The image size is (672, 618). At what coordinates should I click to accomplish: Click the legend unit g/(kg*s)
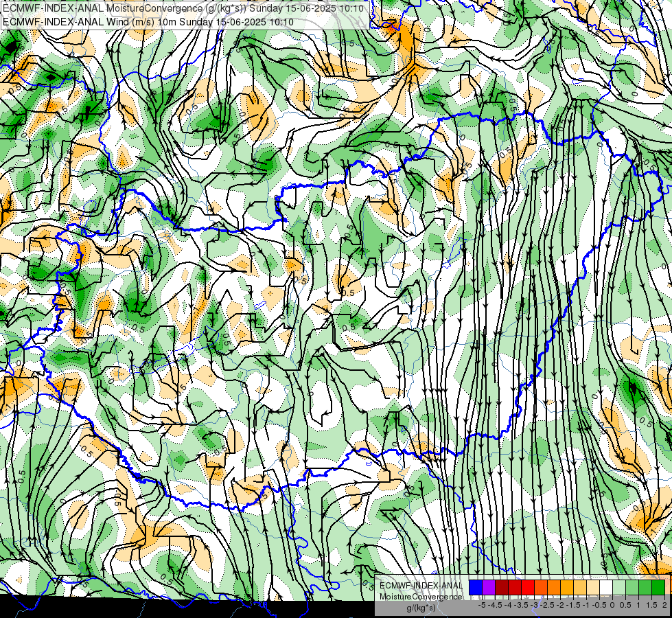(421, 608)
